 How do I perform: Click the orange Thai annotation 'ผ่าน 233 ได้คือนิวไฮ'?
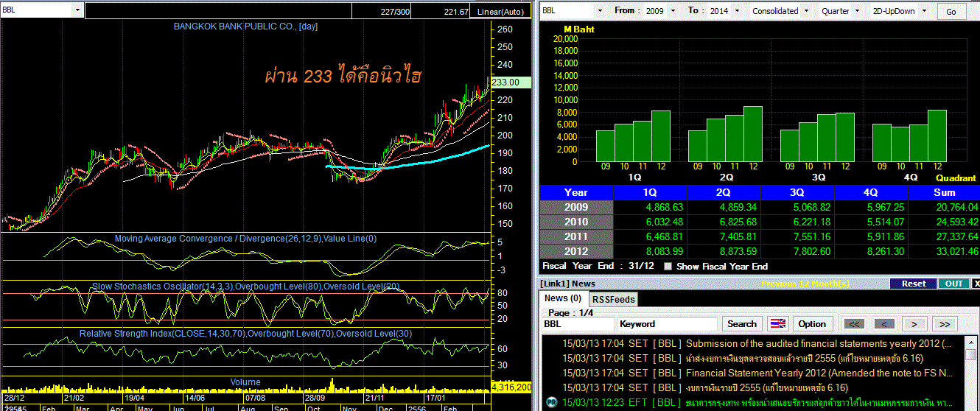[343, 76]
